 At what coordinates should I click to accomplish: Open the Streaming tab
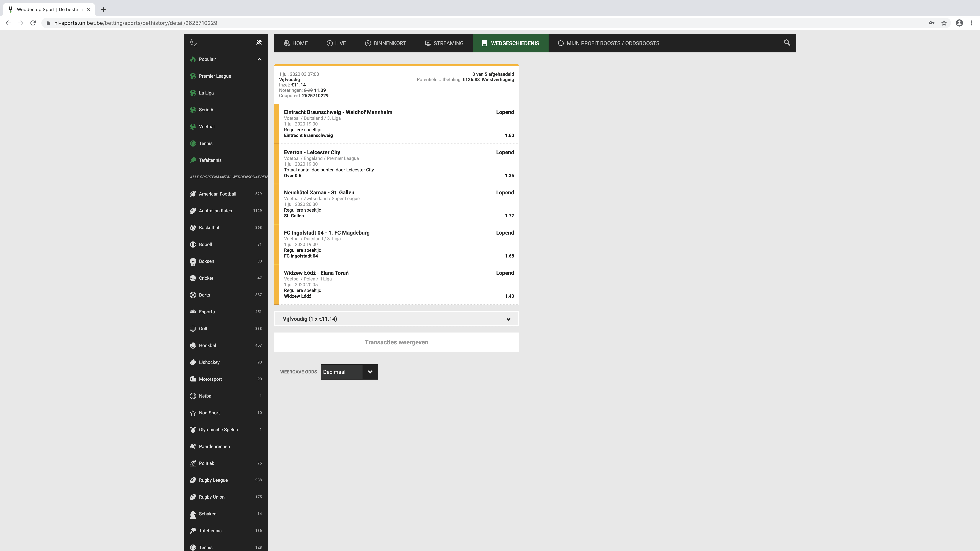coord(444,43)
